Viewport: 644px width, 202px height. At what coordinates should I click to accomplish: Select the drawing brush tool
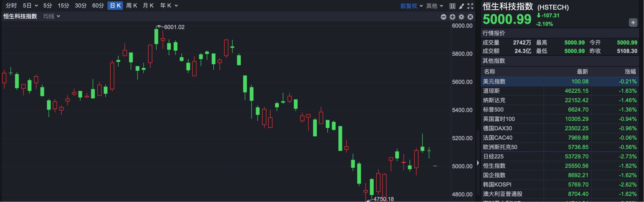click(462, 6)
